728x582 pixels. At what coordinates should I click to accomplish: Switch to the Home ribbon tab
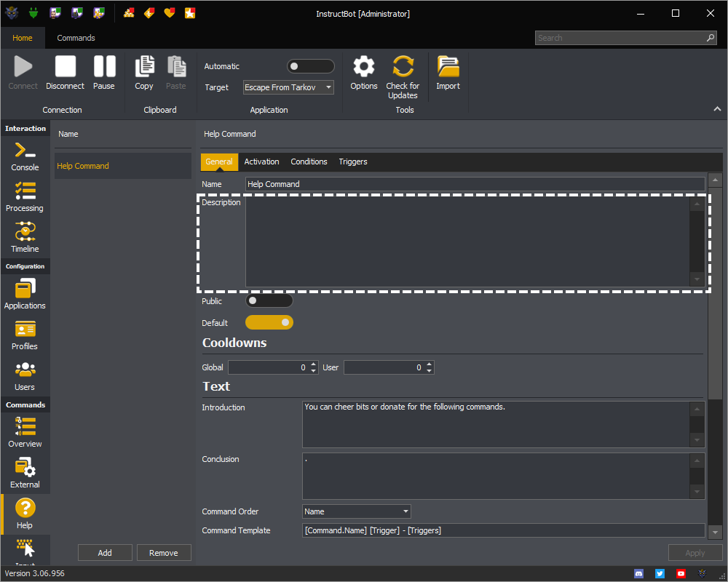pyautogui.click(x=23, y=38)
